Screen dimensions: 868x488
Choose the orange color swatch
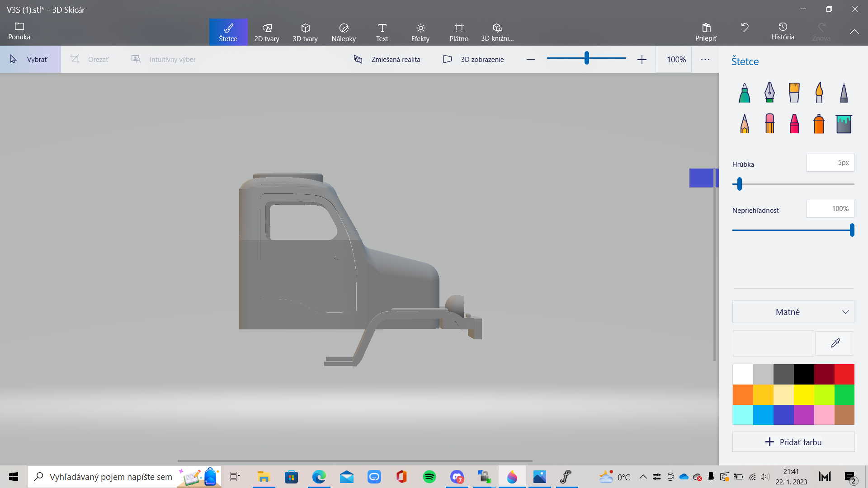point(743,394)
